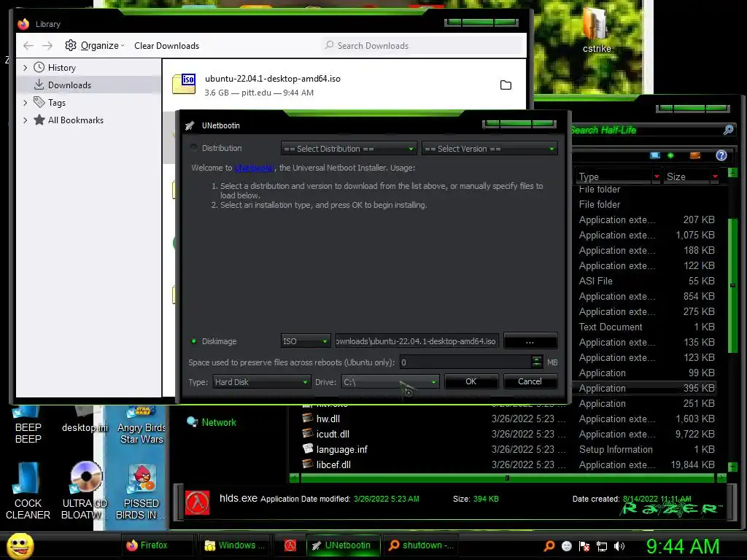Expand the Tags tree item
The image size is (747, 560).
click(26, 102)
